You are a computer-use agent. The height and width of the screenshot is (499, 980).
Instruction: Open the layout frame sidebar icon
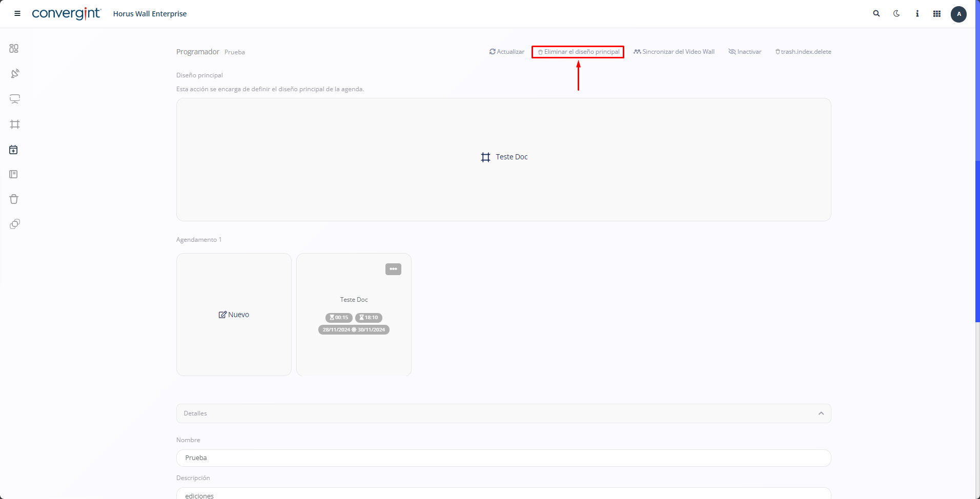pyautogui.click(x=14, y=124)
